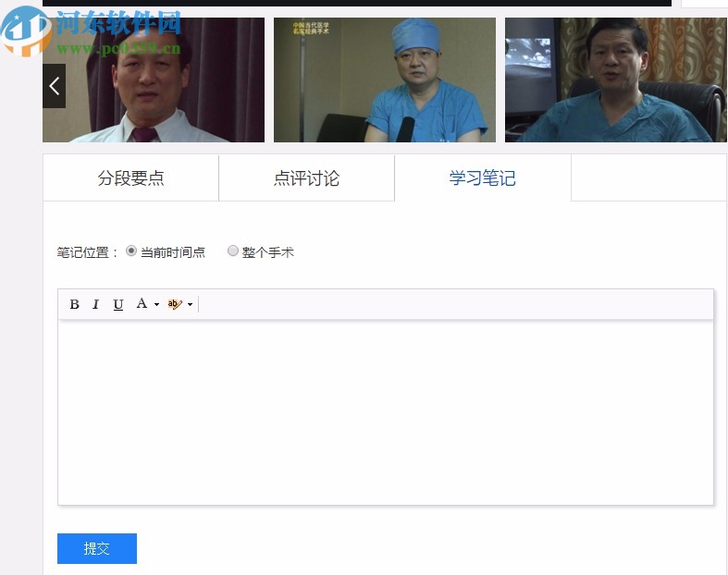Apply font color with the A icon
Viewport: 728px width, 575px height.
point(142,303)
